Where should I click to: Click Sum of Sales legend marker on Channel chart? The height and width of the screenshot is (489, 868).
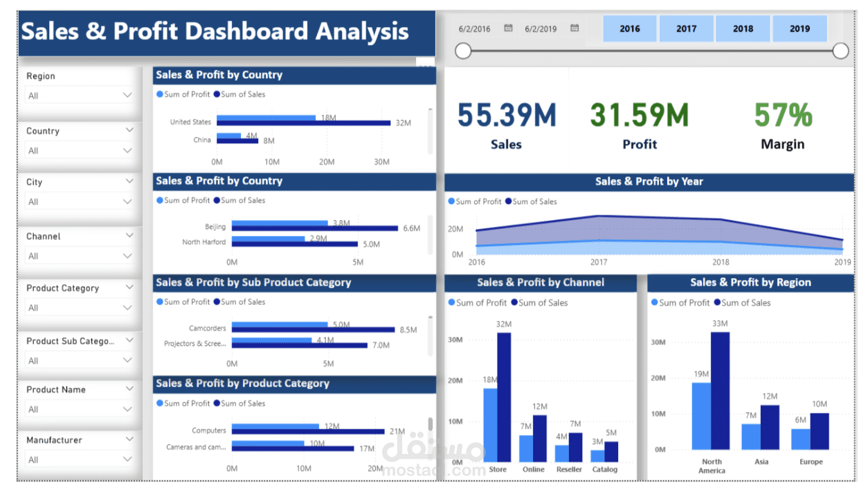coord(514,302)
